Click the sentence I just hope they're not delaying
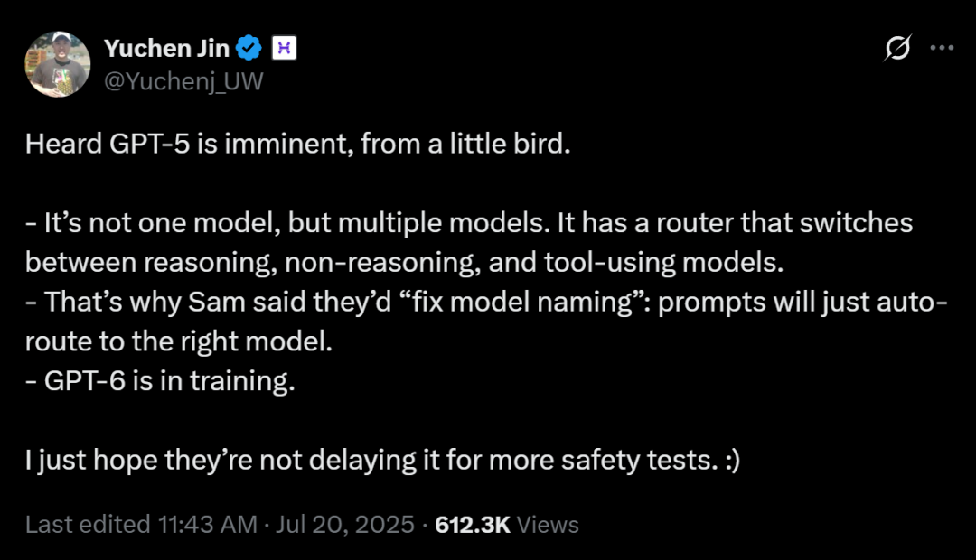Screen dimensions: 976x560 [383, 461]
